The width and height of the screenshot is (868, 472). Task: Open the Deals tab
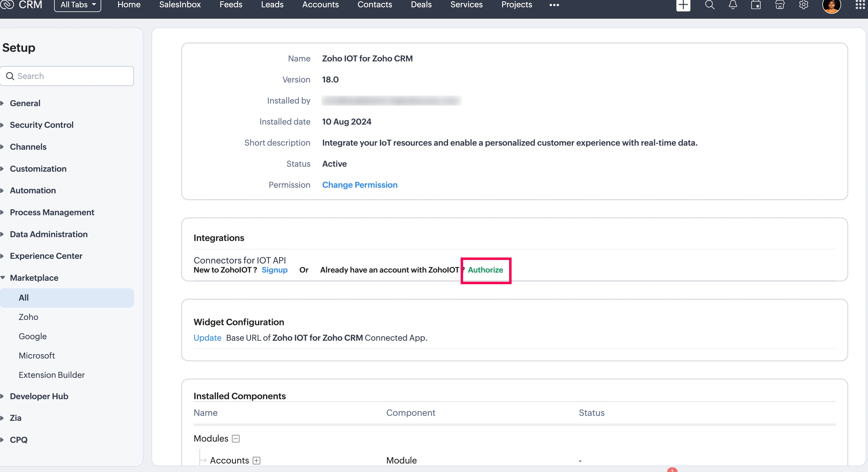click(421, 5)
